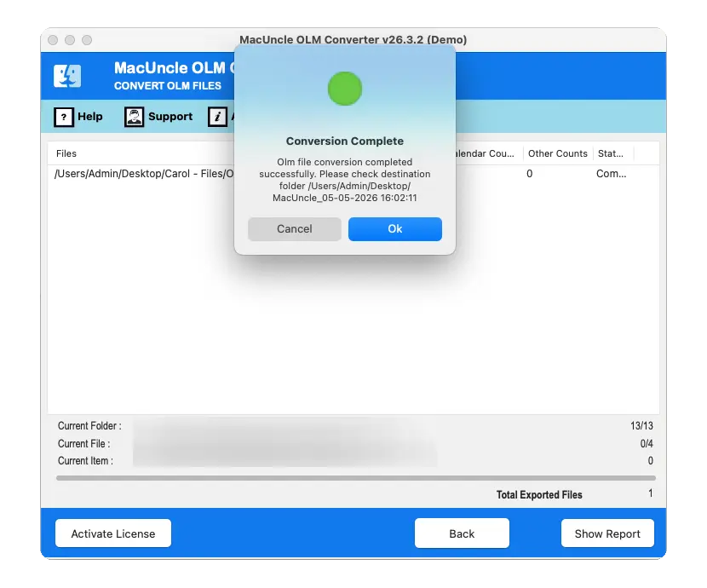This screenshot has width=707, height=588.
Task: Click Cancel in the Conversion Complete dialog
Action: click(x=295, y=229)
